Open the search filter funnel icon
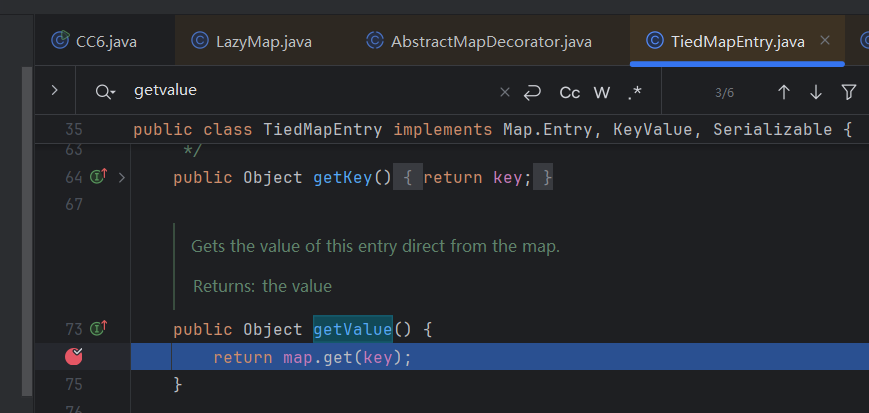The image size is (869, 413). [848, 92]
